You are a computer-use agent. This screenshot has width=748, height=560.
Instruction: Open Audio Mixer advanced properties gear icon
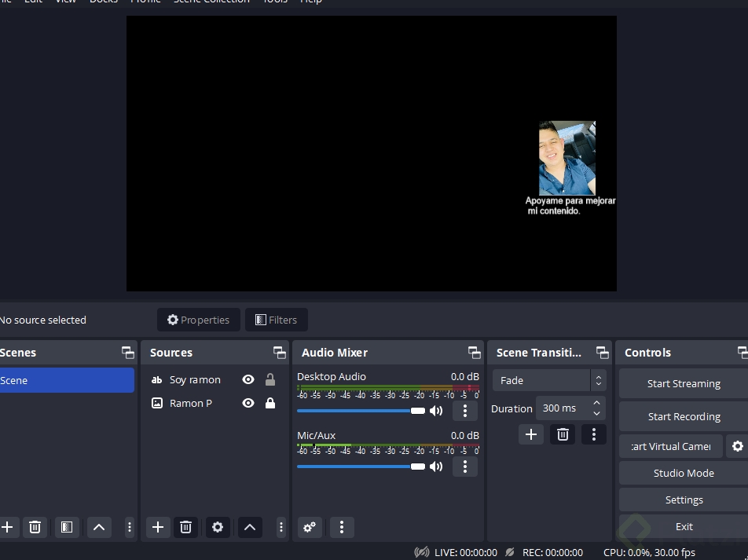(309, 527)
